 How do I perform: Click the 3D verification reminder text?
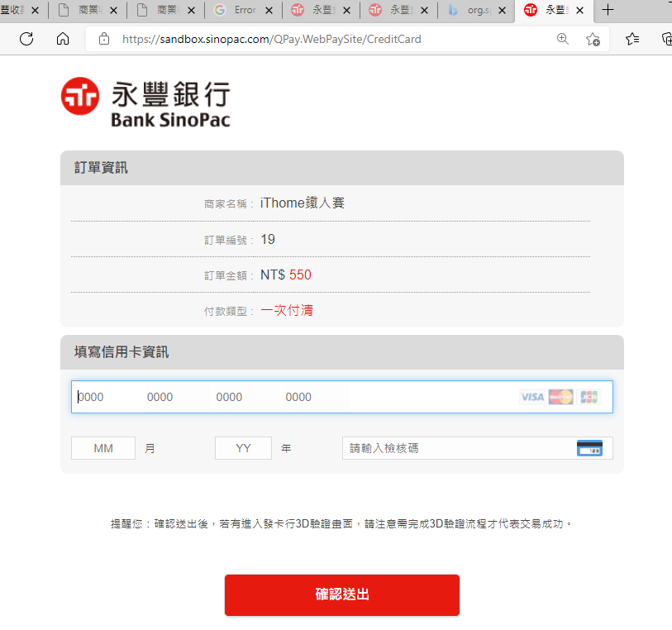pos(341,523)
